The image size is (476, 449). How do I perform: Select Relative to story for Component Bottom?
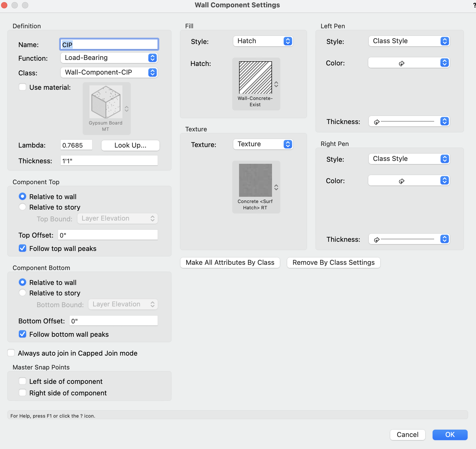(x=22, y=293)
